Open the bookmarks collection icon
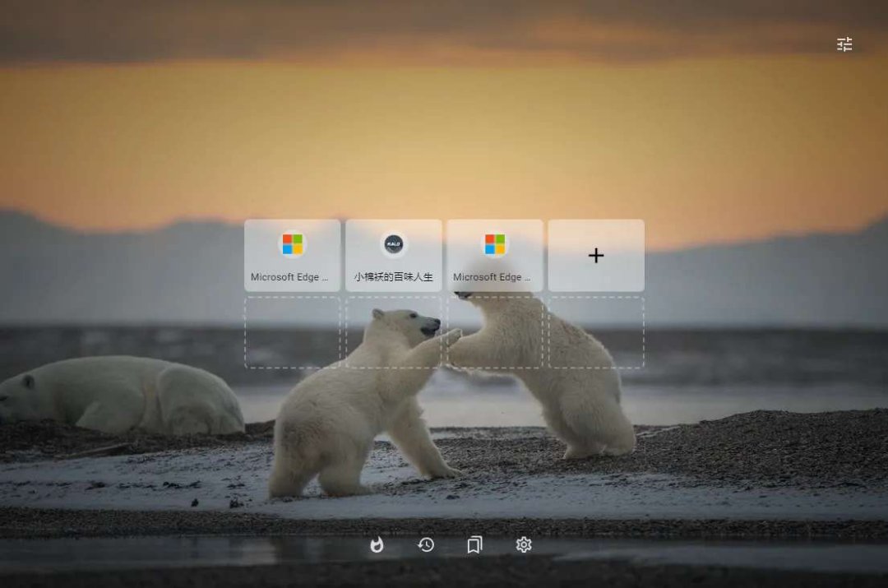888x588 pixels. (474, 544)
